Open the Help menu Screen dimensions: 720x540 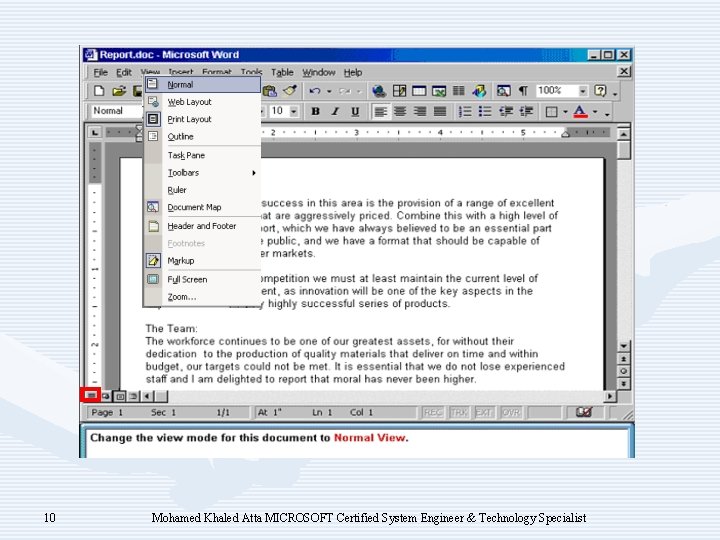coord(353,73)
